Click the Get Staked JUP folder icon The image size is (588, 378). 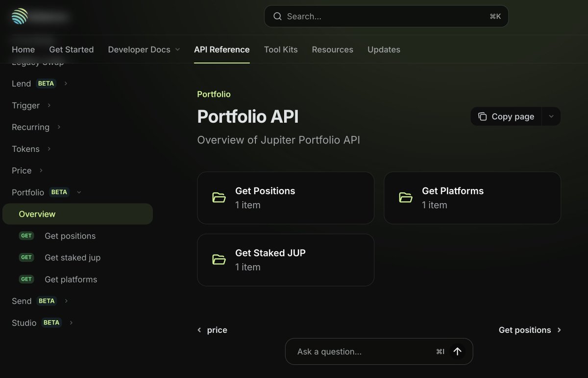pos(219,260)
